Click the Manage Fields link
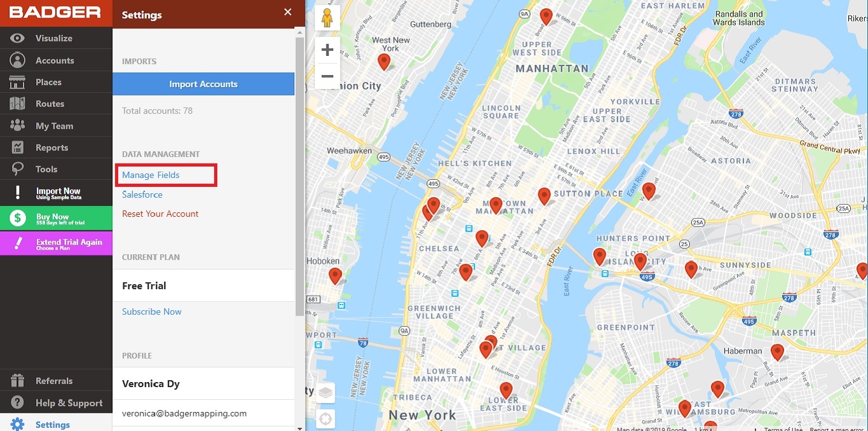The width and height of the screenshot is (868, 431). coord(150,175)
